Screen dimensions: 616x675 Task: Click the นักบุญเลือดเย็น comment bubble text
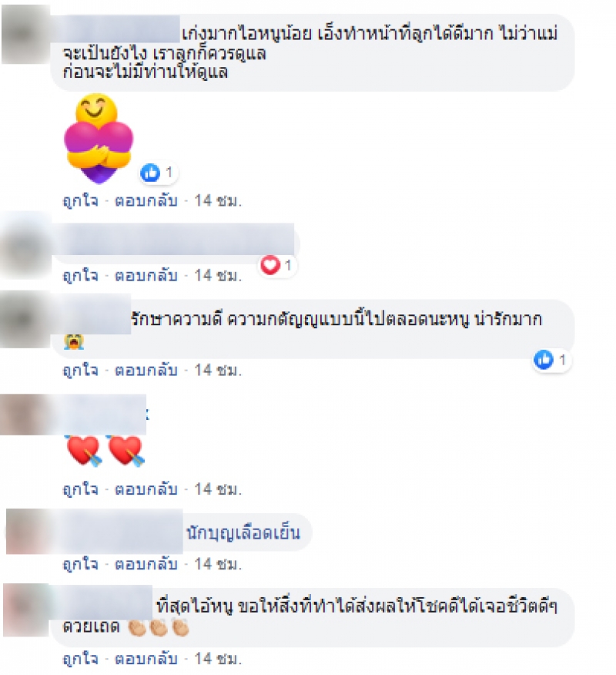(x=243, y=533)
